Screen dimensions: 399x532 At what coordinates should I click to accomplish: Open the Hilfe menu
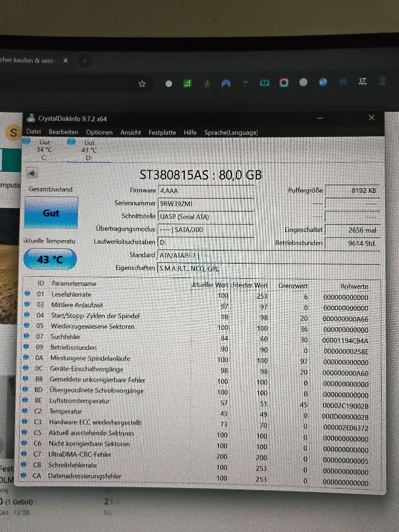[x=190, y=132]
